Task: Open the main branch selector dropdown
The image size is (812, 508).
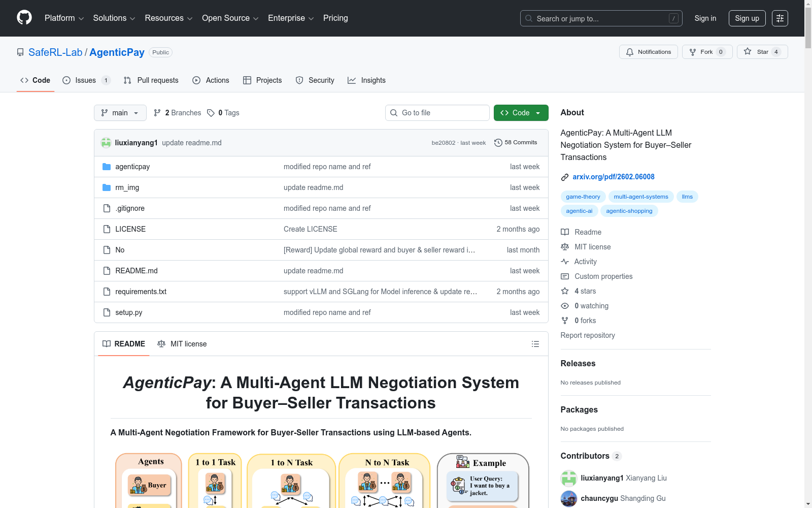Action: tap(120, 113)
